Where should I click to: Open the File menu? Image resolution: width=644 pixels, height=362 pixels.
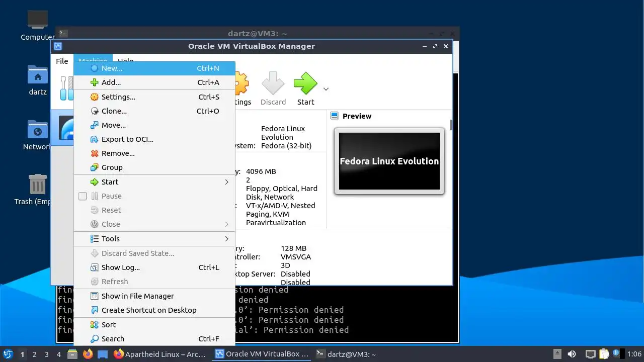[62, 61]
